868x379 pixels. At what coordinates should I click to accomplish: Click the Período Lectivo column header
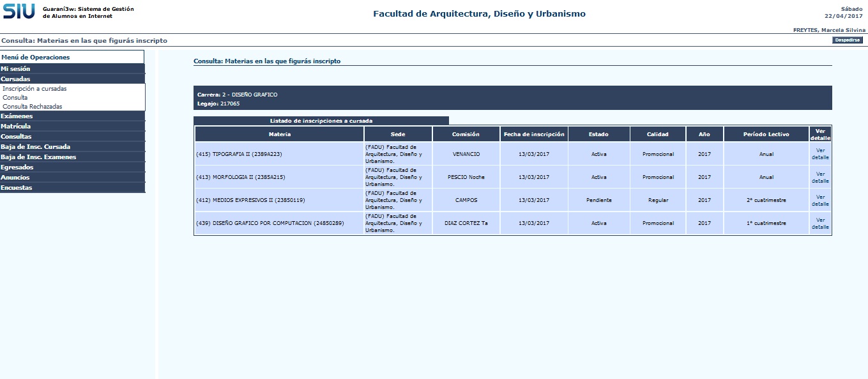click(766, 134)
